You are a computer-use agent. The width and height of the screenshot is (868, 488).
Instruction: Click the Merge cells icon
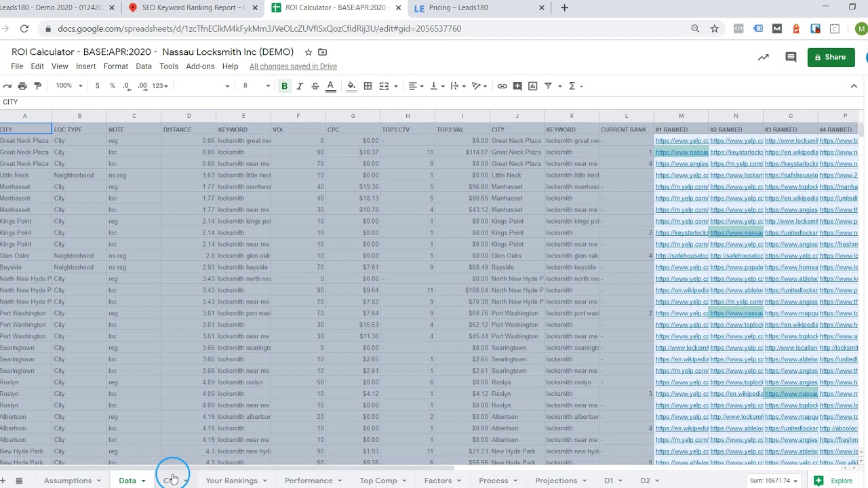pyautogui.click(x=384, y=86)
